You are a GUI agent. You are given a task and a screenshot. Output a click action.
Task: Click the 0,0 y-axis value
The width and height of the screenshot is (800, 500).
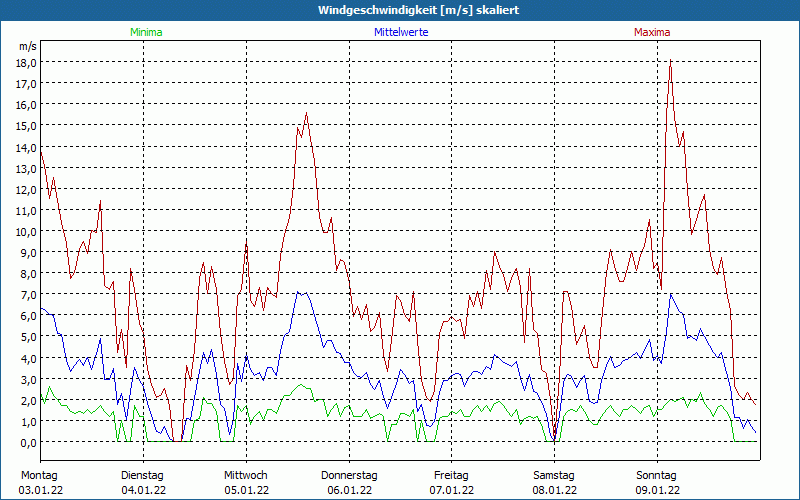(28, 442)
